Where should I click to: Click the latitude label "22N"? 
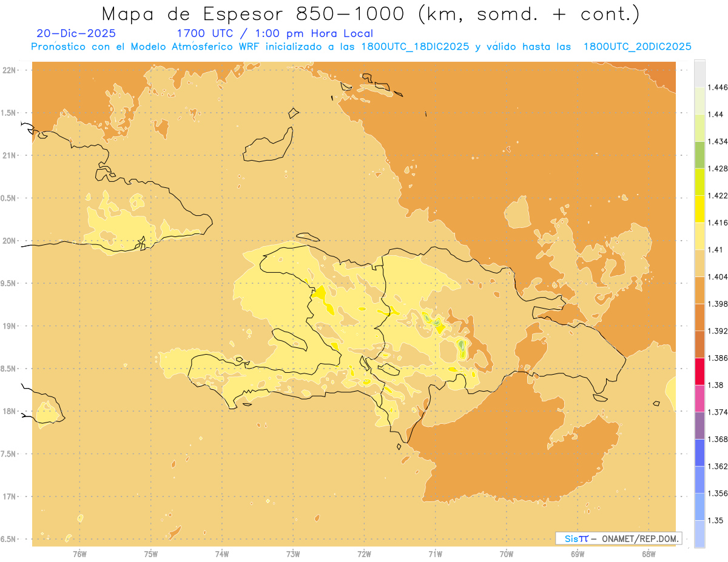pyautogui.click(x=10, y=70)
